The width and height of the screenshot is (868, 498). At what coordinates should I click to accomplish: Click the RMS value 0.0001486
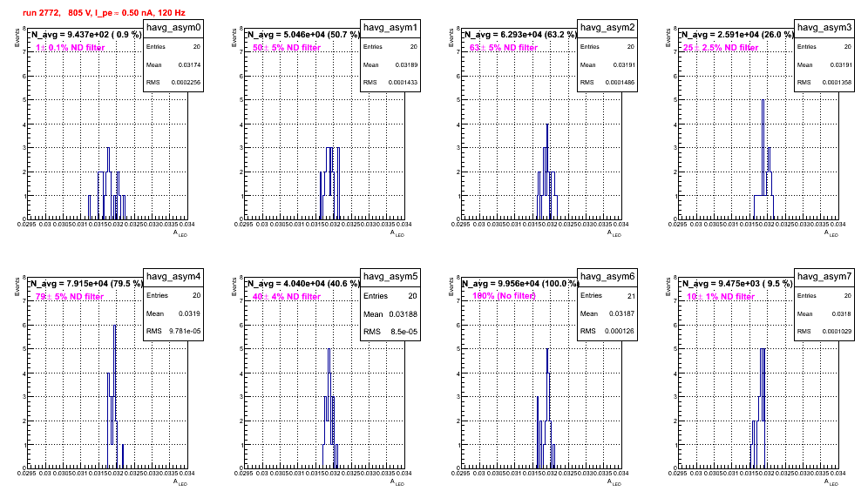[x=620, y=82]
